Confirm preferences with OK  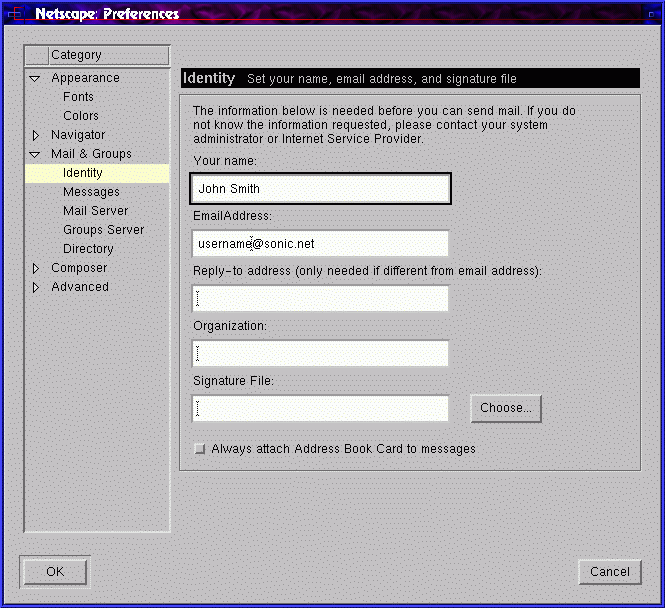coord(55,572)
